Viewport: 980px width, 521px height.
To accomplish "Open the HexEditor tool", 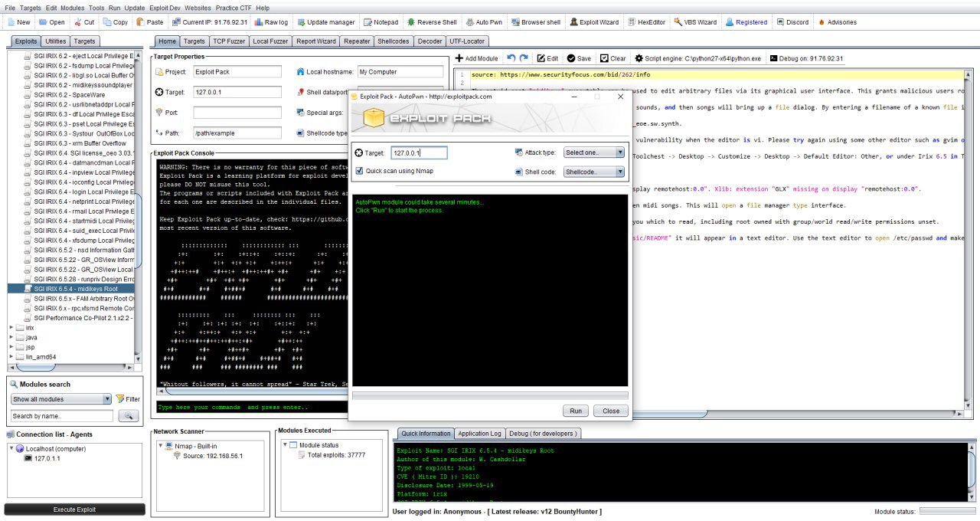I will (646, 22).
